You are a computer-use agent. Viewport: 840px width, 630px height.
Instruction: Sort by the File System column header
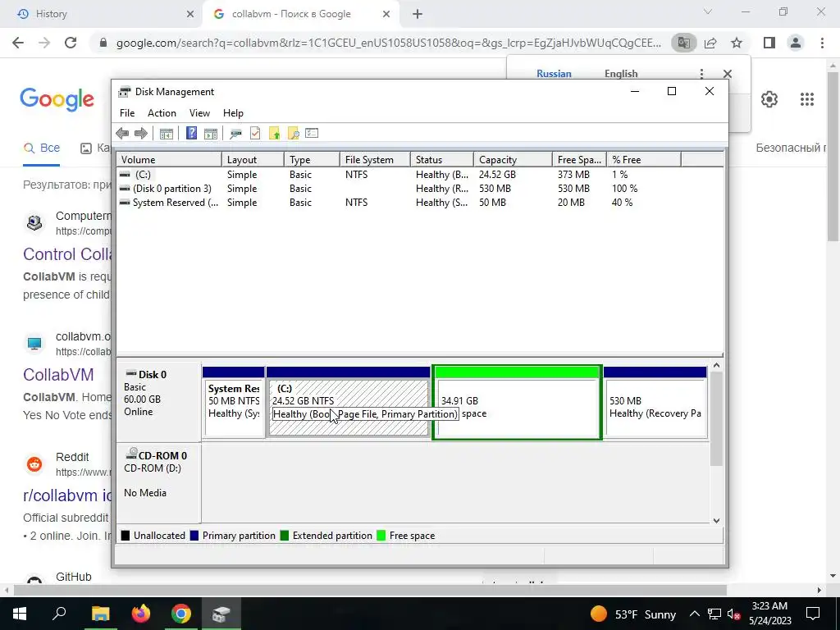click(375, 160)
